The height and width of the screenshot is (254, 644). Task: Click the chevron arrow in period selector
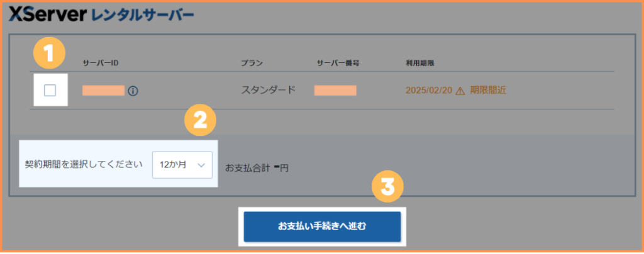[x=201, y=165]
